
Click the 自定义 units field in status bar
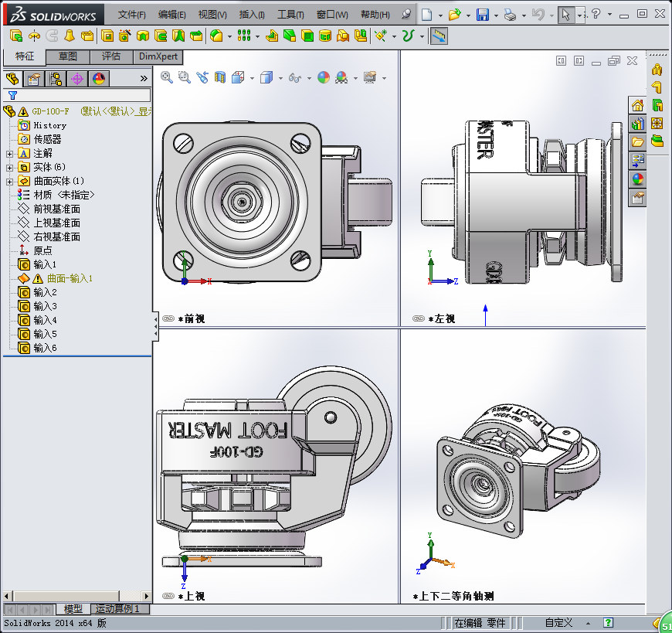pos(558,622)
